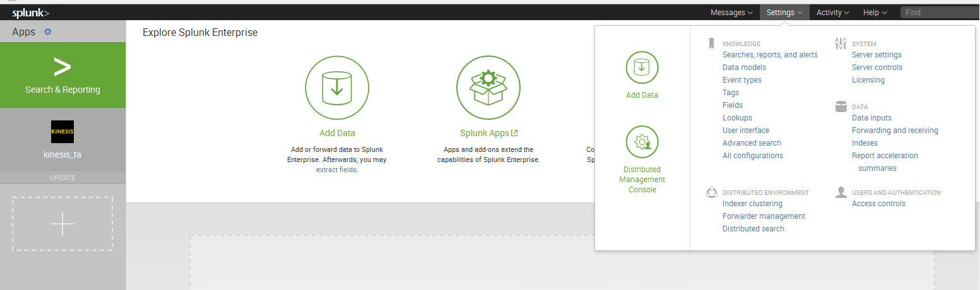
Task: Focus the Find search field
Action: pos(940,13)
